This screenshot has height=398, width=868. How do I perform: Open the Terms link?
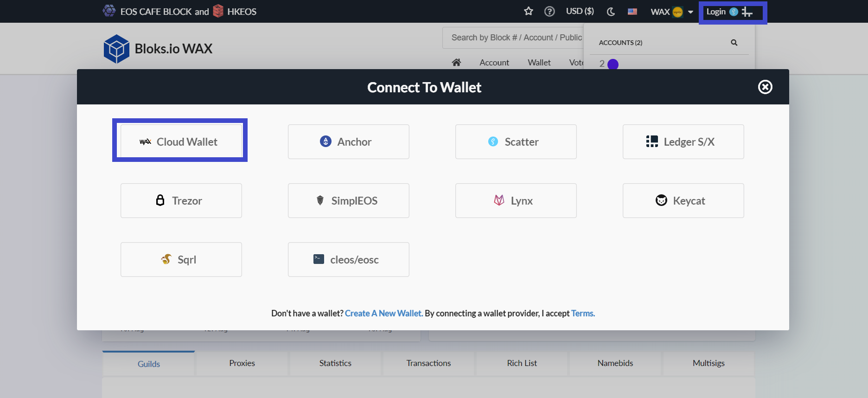(x=583, y=313)
